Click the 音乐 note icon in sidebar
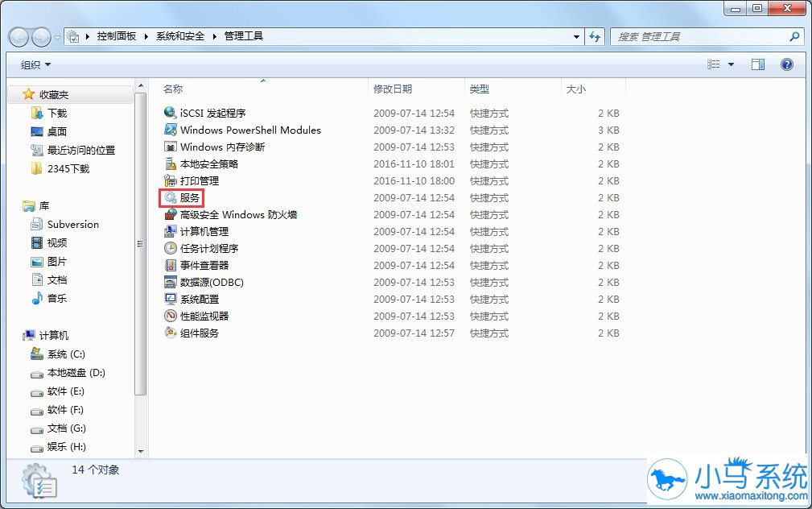 point(37,298)
